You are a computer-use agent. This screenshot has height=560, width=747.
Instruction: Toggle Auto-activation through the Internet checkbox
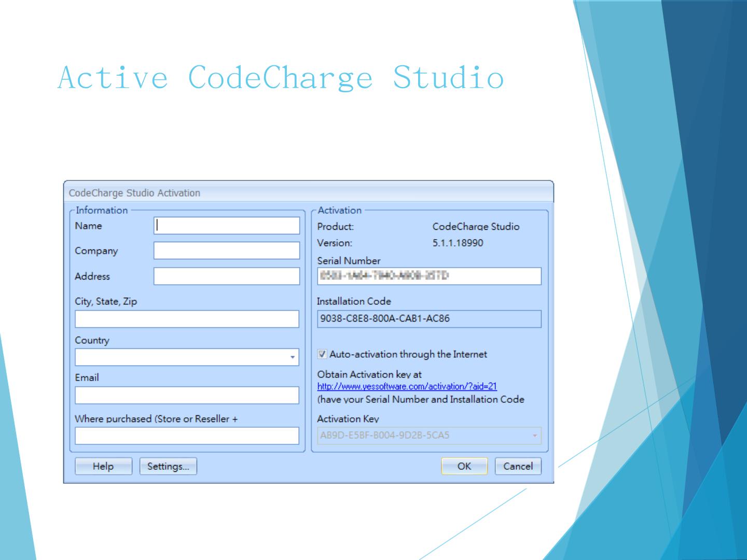click(x=322, y=354)
